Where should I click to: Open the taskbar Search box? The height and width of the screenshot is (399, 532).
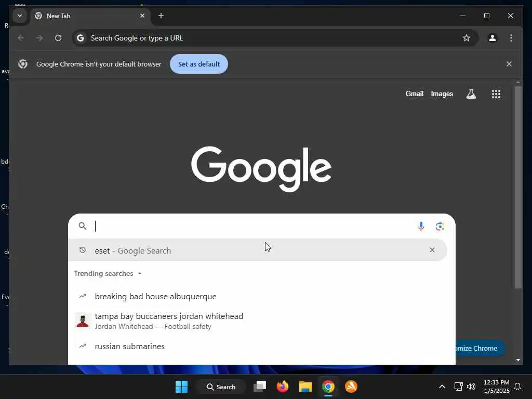[x=221, y=387]
